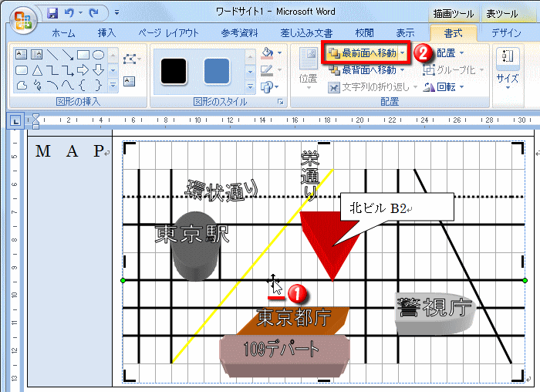Select horizontal text box shape
Image resolution: width=540 pixels, height=392 pixels.
(x=22, y=55)
